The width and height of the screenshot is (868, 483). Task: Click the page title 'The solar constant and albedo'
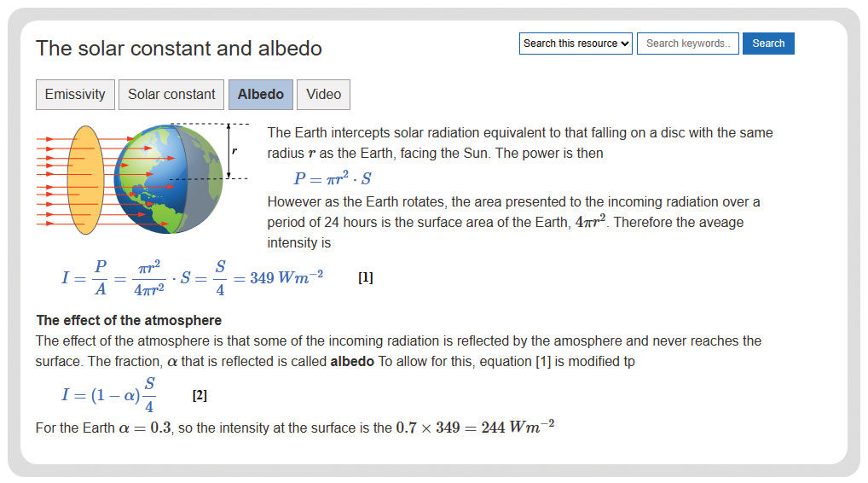coord(179,48)
